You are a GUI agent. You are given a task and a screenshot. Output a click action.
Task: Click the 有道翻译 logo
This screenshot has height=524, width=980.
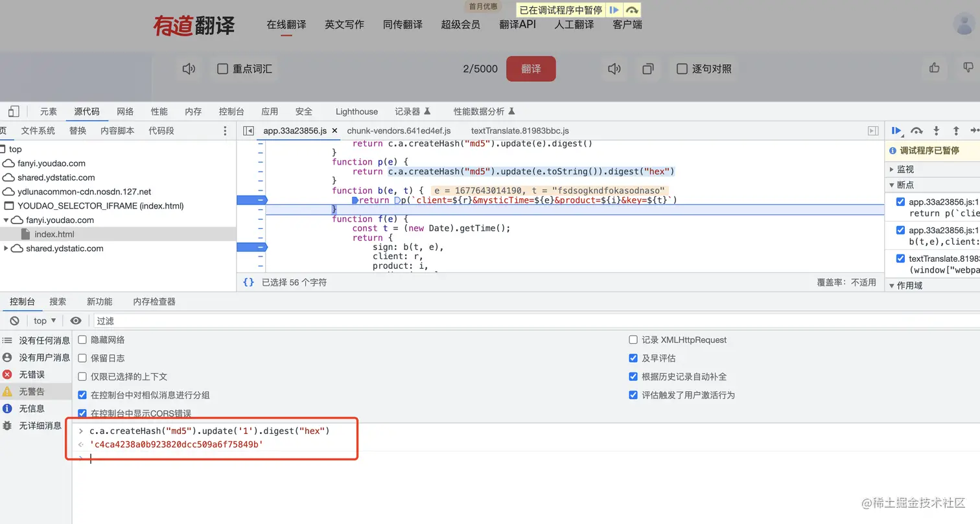pyautogui.click(x=194, y=25)
